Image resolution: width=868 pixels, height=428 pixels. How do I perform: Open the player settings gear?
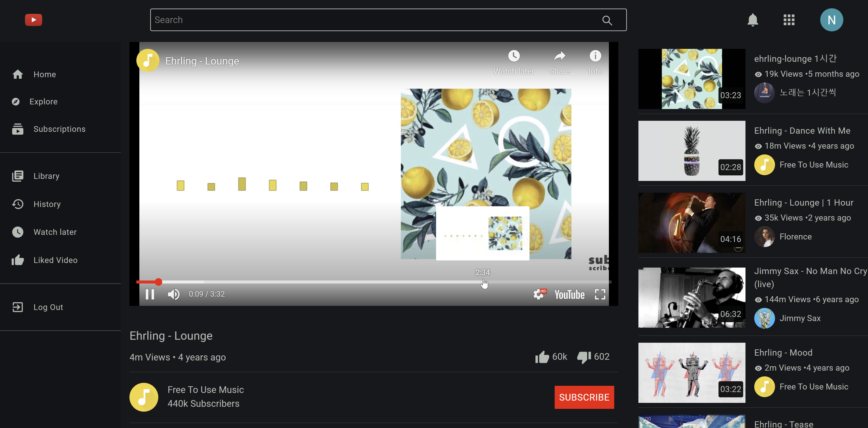tap(539, 294)
